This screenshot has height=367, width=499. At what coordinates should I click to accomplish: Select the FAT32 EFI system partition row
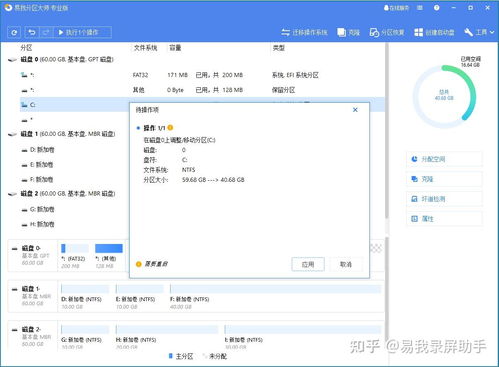tap(202, 75)
